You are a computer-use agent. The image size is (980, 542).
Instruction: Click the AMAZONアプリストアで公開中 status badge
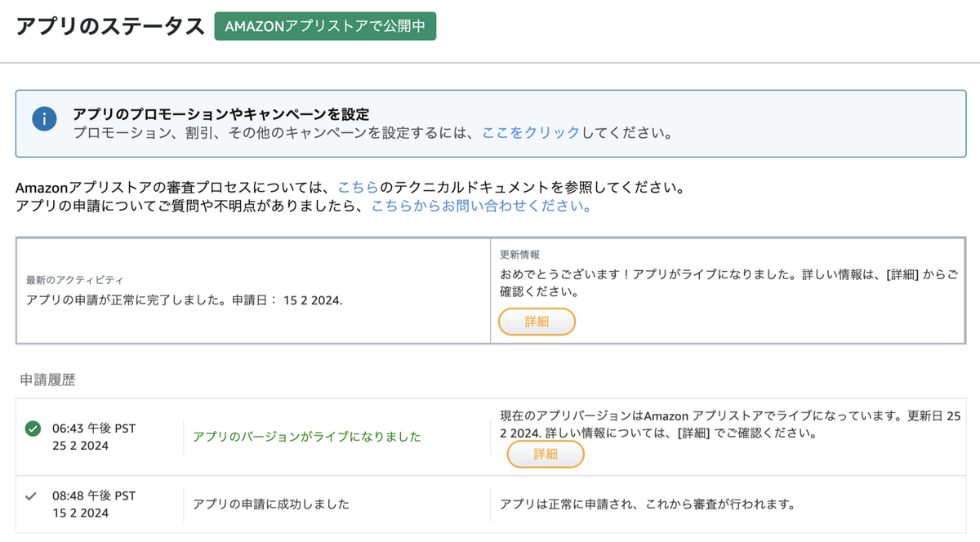click(x=325, y=26)
